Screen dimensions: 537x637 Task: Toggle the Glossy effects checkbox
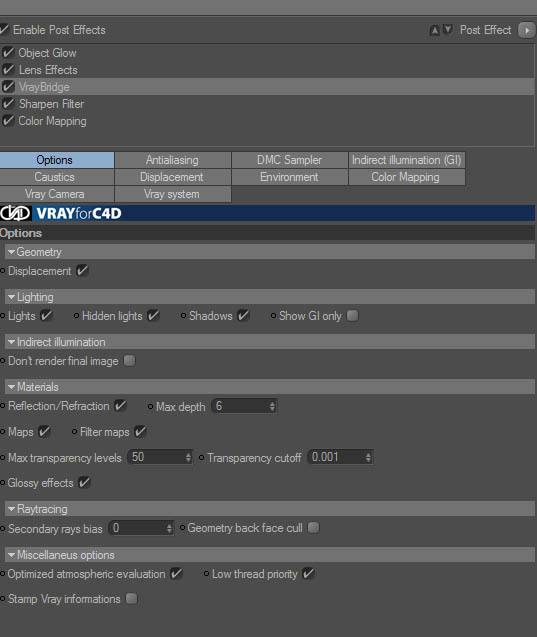click(84, 483)
